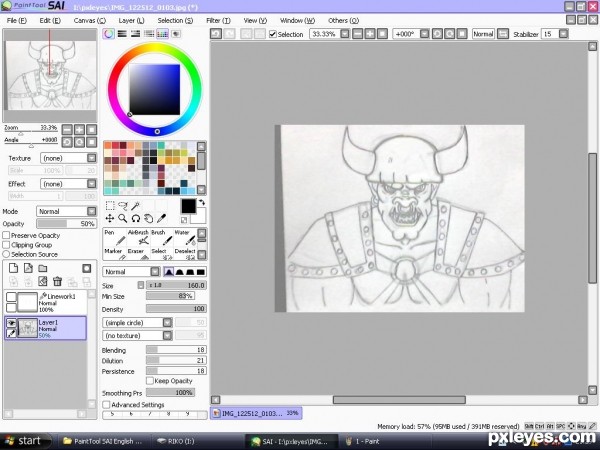Click the black foreground color swatch
Screen dimensions: 600x450
click(x=188, y=206)
